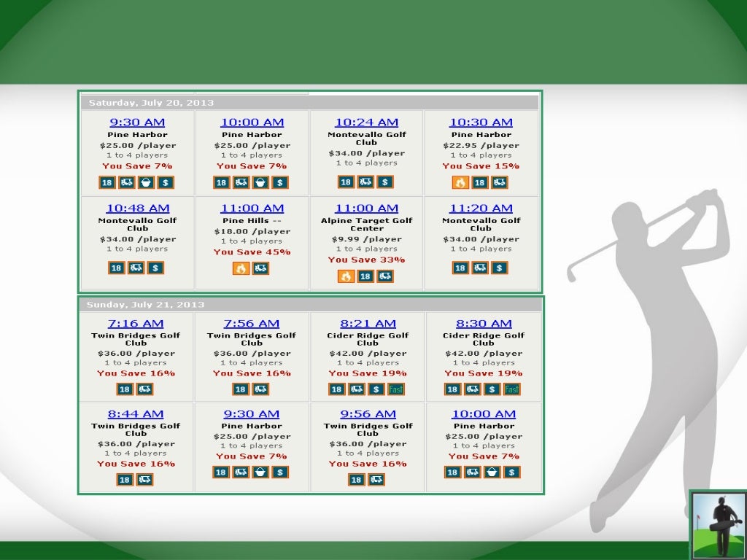Choose the 9:56 AM Twin Bridges tee time

tap(368, 414)
